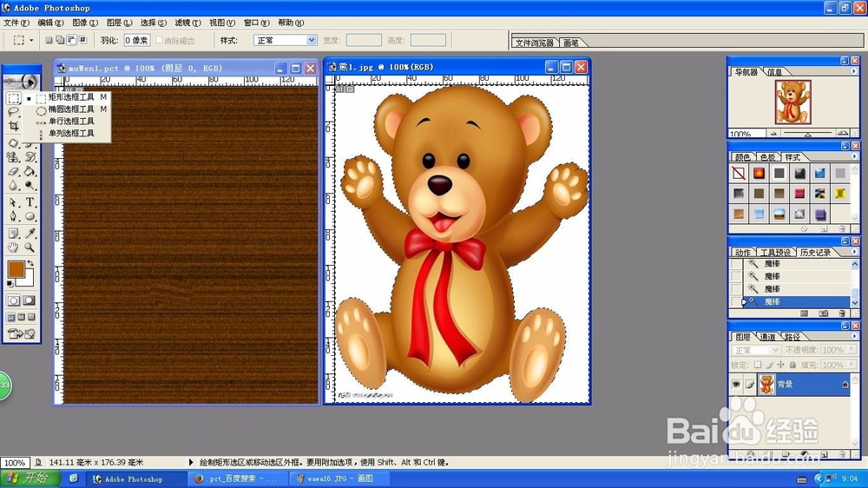
Task: Click navigator zoom out mountain icon
Action: [773, 134]
